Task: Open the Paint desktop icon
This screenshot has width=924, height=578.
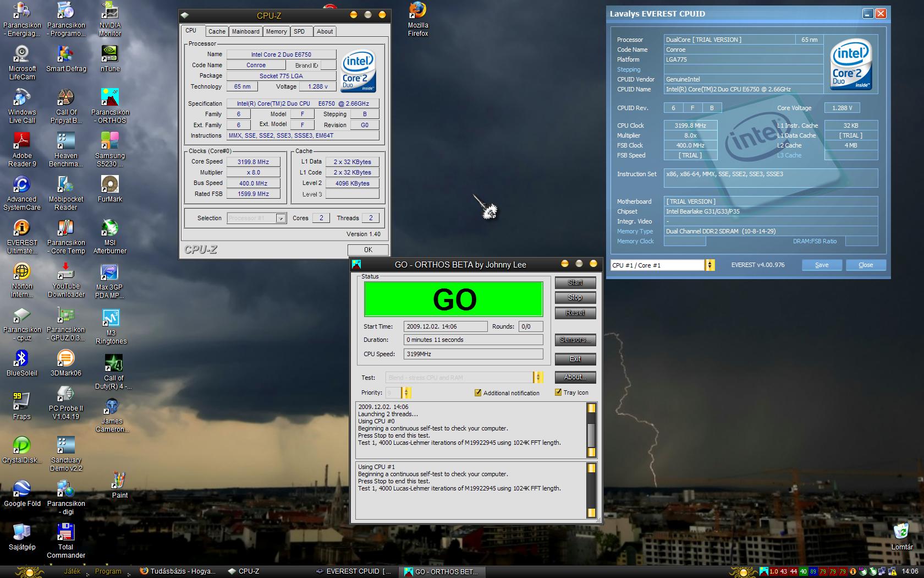Action: coord(119,485)
